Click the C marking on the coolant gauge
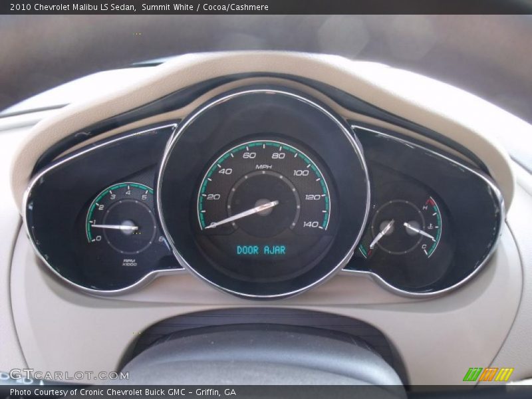 [x=425, y=245]
